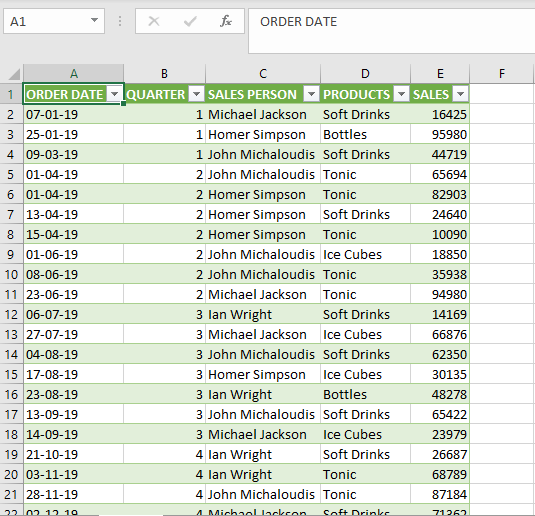The height and width of the screenshot is (516, 535).
Task: Click the Cancel X icon in formula bar
Action: pos(154,22)
